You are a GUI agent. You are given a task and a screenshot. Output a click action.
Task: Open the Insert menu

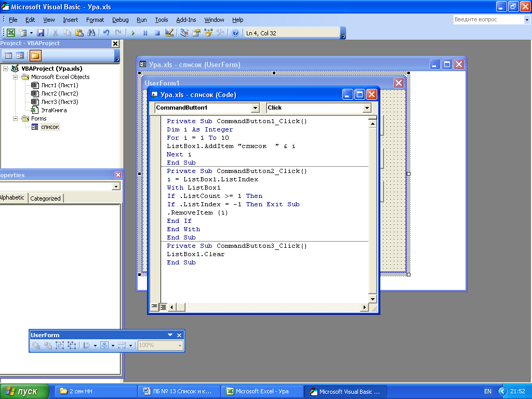pyautogui.click(x=70, y=20)
